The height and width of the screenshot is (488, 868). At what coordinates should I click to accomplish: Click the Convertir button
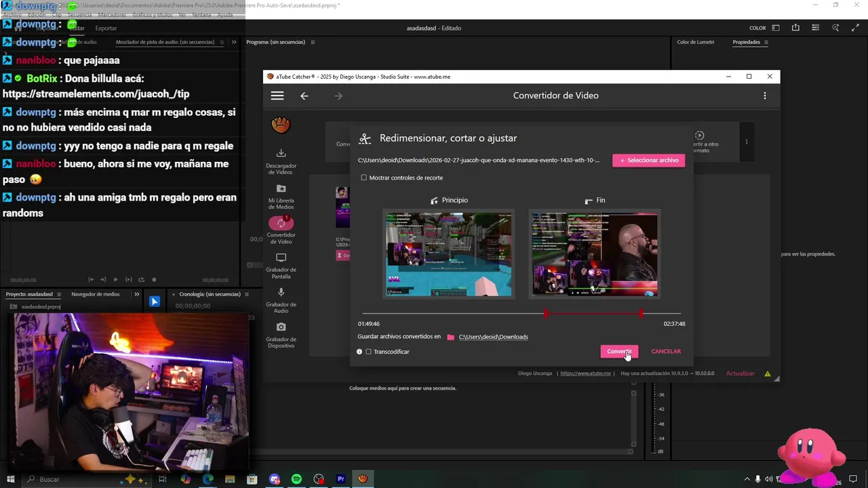(x=619, y=352)
